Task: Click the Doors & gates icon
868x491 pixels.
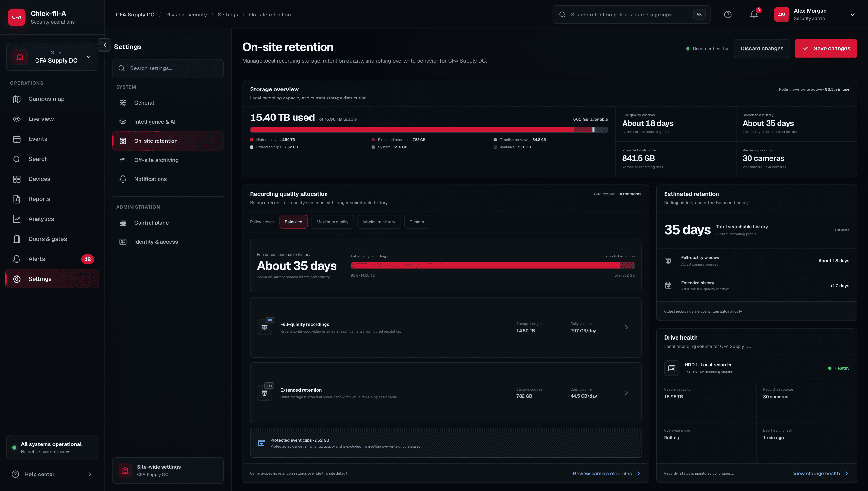Action: [16, 239]
